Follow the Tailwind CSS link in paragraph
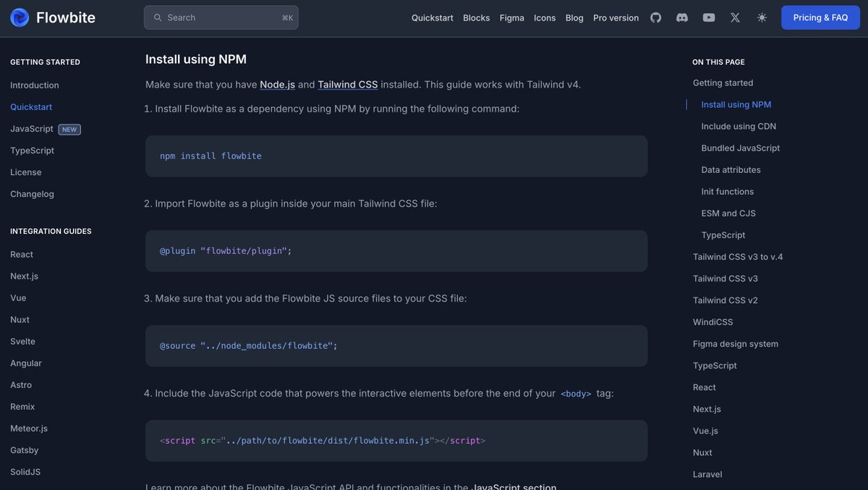The image size is (868, 490). 348,85
